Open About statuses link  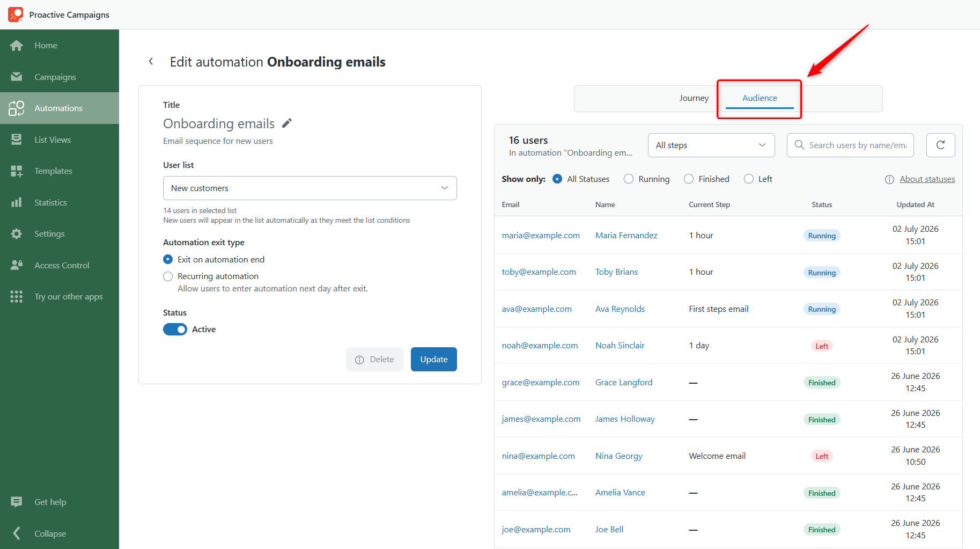tap(927, 179)
